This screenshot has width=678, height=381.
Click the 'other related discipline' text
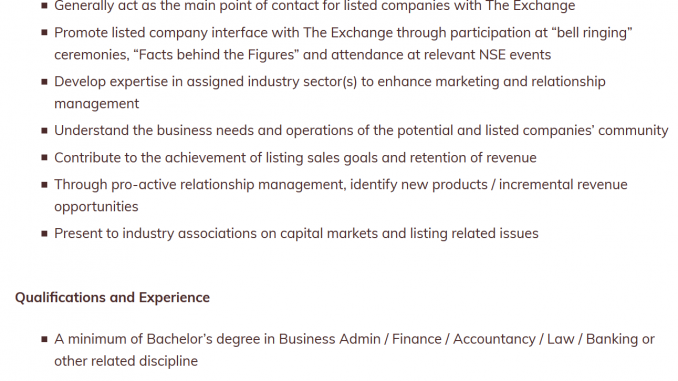coord(126,361)
